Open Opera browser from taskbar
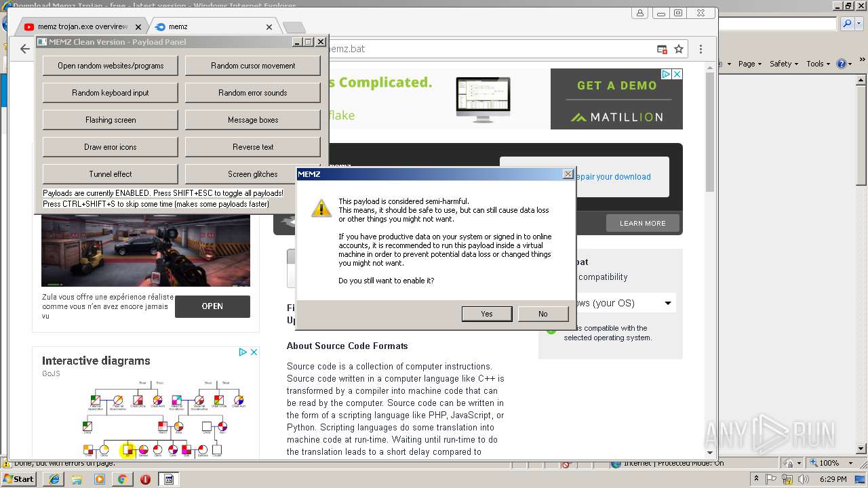The image size is (868, 488). point(145,479)
